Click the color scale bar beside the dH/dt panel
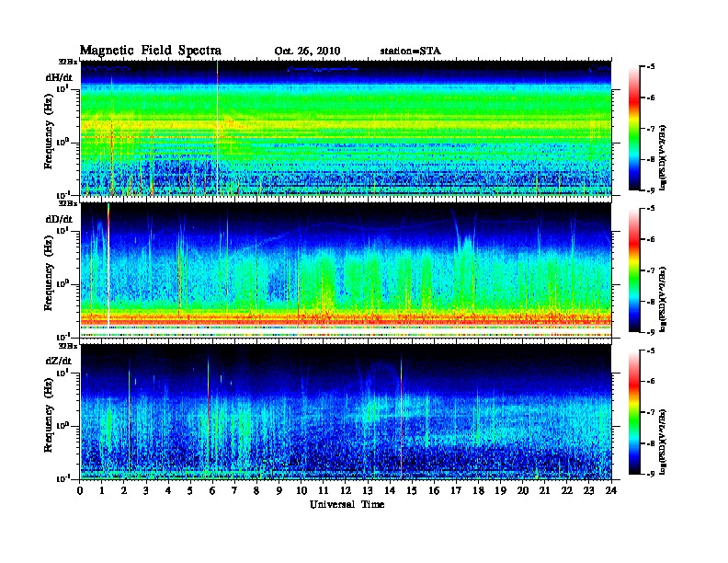 634,128
